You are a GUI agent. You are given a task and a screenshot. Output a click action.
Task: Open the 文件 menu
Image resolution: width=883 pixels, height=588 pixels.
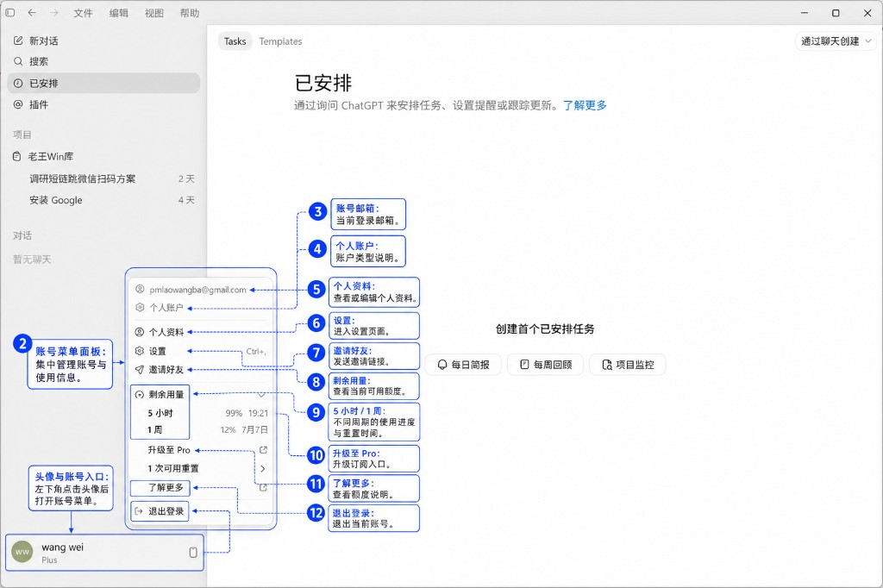[83, 13]
